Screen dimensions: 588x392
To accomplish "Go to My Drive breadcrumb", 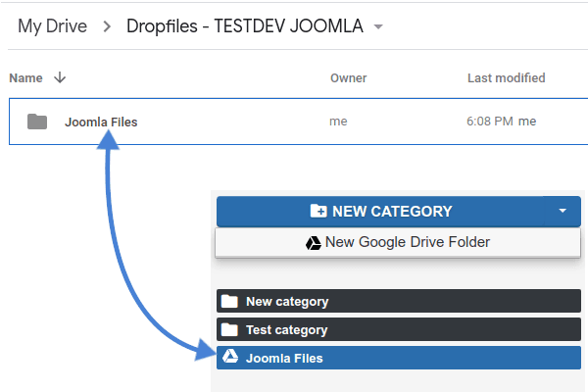I will [x=53, y=26].
